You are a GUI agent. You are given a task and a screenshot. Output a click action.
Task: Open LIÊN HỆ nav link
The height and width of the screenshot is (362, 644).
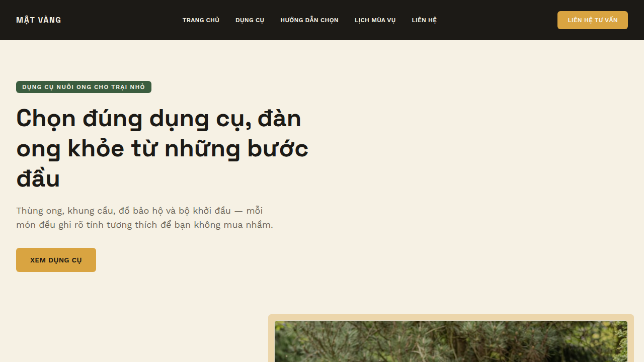[x=424, y=20]
